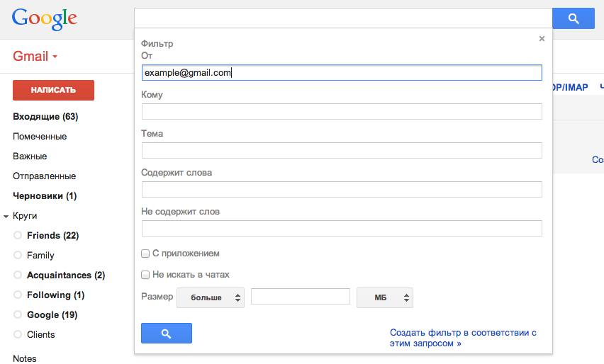The height and width of the screenshot is (364, 604).
Task: Click the 'Кому' input field
Action: coord(342,112)
